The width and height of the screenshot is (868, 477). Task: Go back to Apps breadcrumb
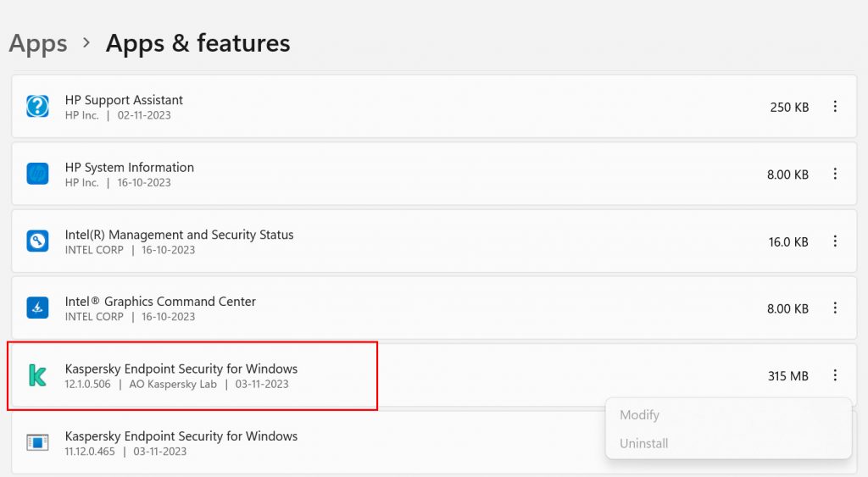[x=38, y=44]
